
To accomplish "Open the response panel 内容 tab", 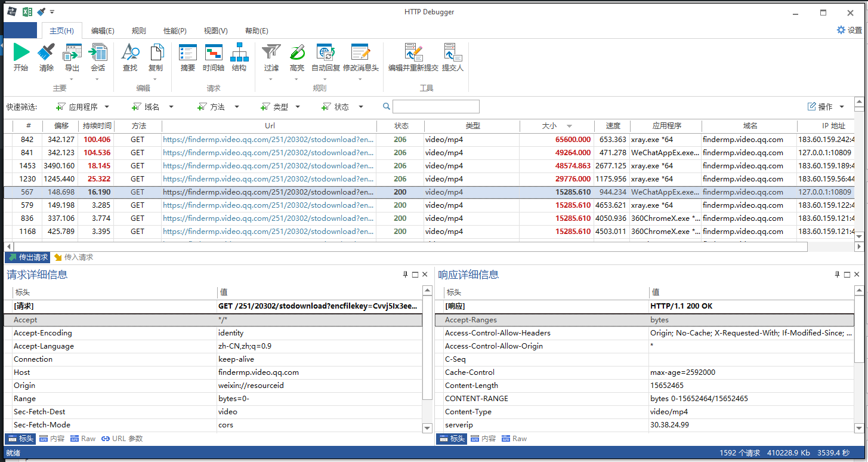I will pos(483,439).
